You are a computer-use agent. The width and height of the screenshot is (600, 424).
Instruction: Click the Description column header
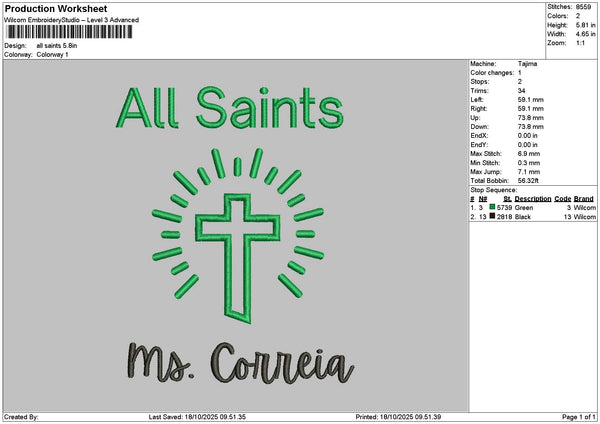point(533,199)
